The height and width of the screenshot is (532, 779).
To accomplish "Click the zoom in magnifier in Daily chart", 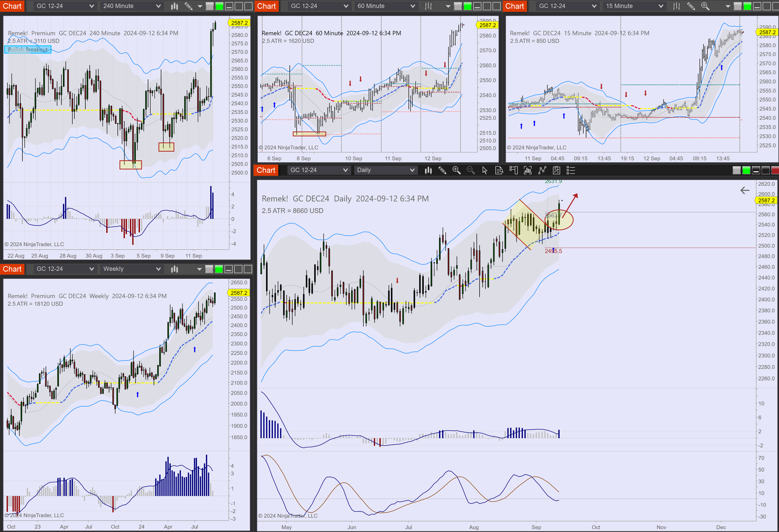I will tap(456, 170).
